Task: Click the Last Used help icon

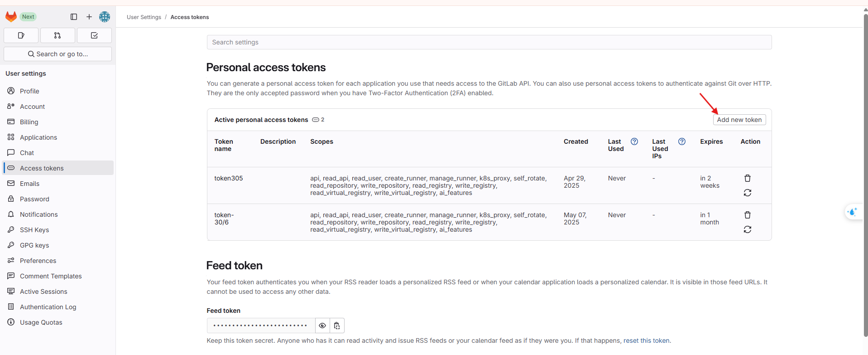Action: (634, 141)
